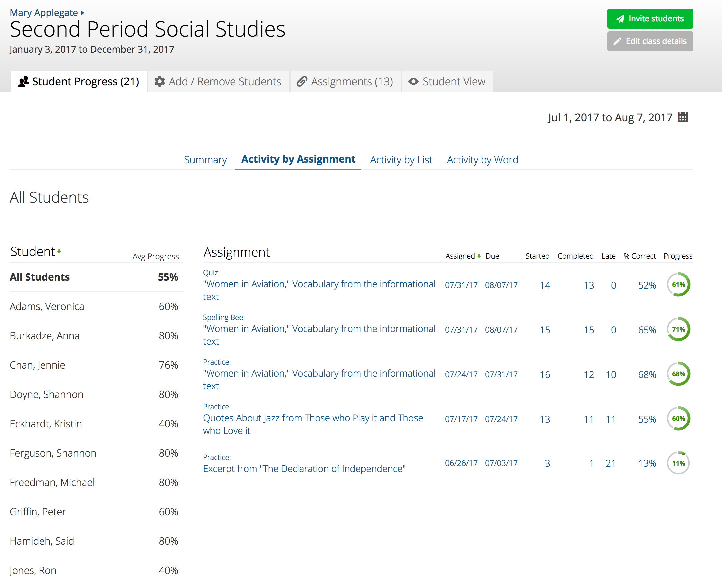Click the 71% progress circle for Spelling Bee
Viewport: 722px width, 588px height.
pyautogui.click(x=678, y=329)
